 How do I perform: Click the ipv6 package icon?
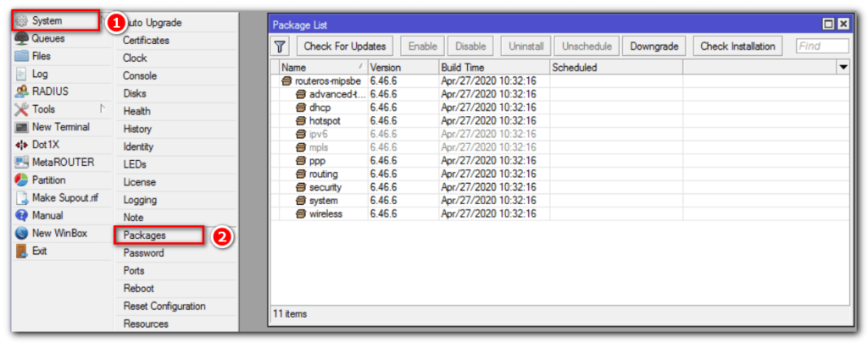[301, 135]
